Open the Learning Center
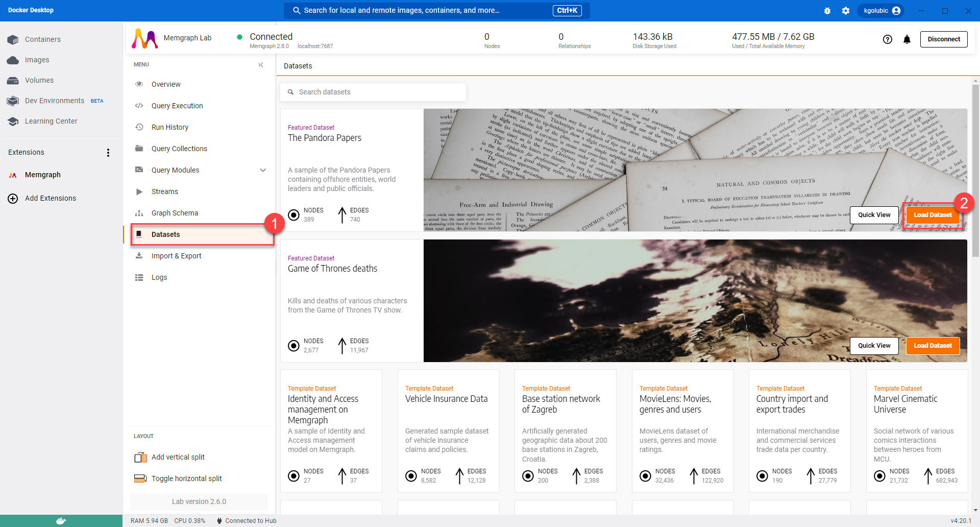The image size is (980, 527). pyautogui.click(x=51, y=121)
